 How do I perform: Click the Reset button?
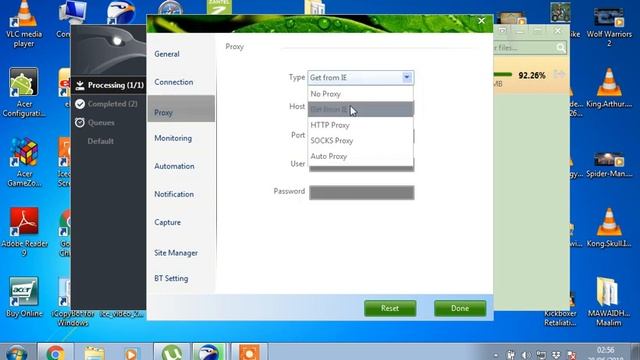pos(390,308)
